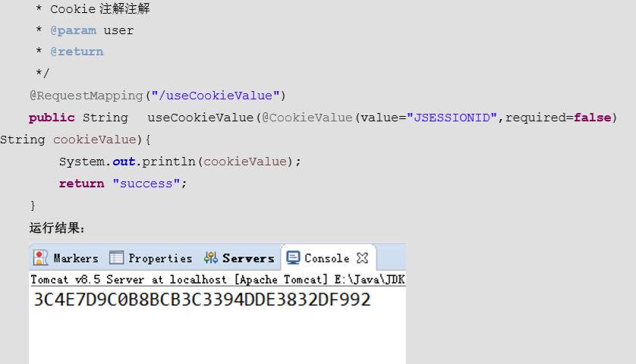The image size is (636, 364).
Task: Click the Servers tab icon
Action: click(x=210, y=257)
